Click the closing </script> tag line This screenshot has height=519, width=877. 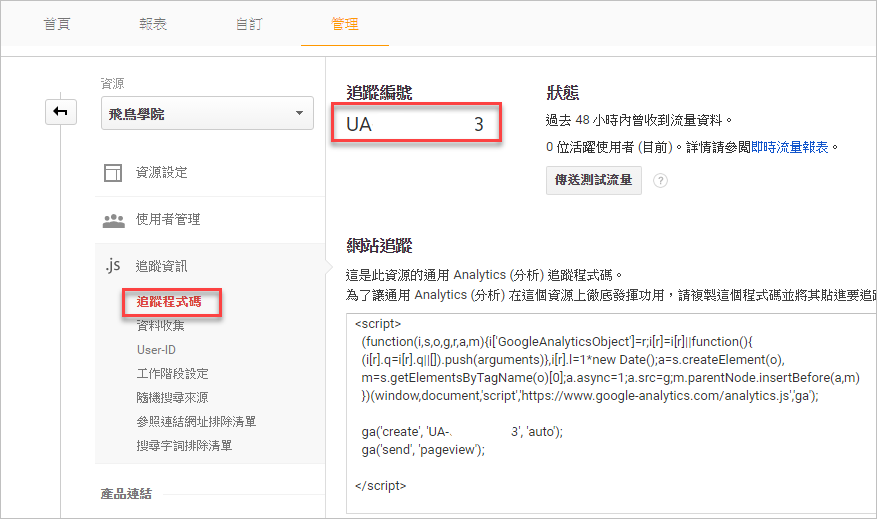(x=380, y=485)
